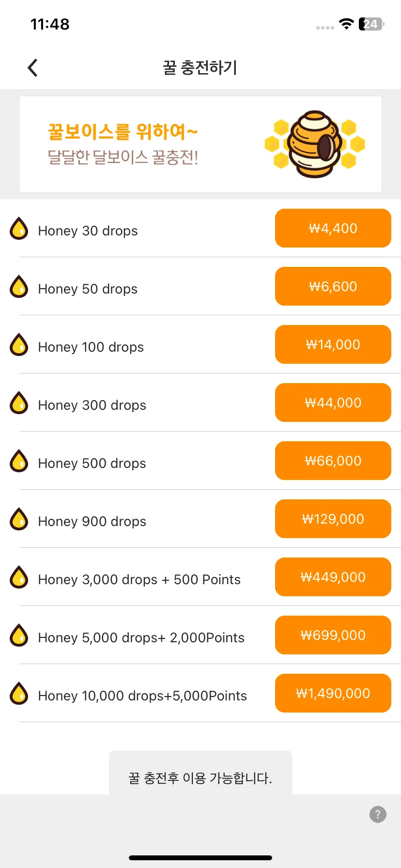Buy 50 drops for ₩6,600

[x=333, y=286]
